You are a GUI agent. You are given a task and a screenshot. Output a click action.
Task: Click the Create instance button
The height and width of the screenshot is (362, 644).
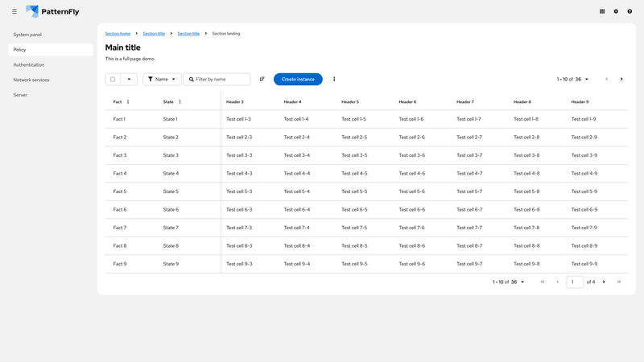tap(298, 79)
